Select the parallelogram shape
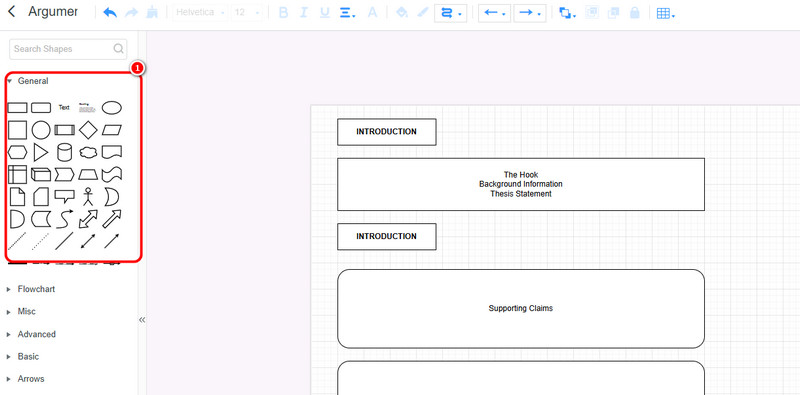Screen dimensions: 800x395 [112, 130]
